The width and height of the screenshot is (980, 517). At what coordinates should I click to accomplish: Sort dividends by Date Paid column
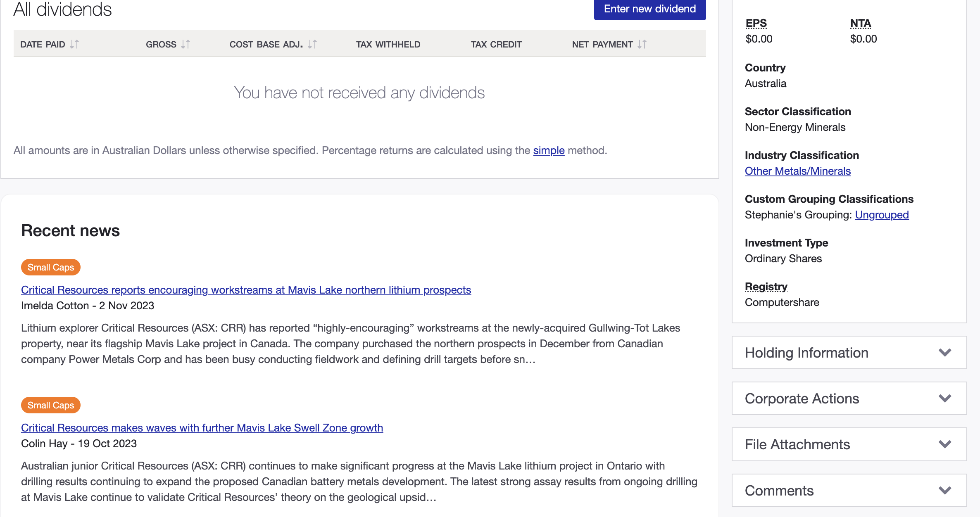(50, 44)
